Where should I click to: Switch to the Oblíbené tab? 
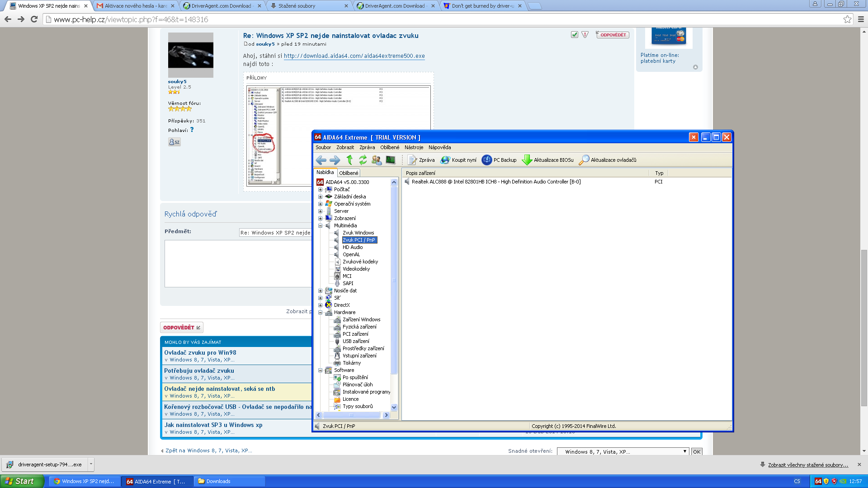[349, 173]
